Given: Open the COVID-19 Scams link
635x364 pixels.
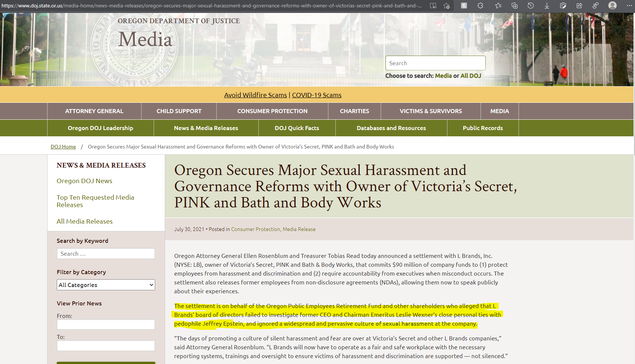Looking at the screenshot, I should point(317,95).
